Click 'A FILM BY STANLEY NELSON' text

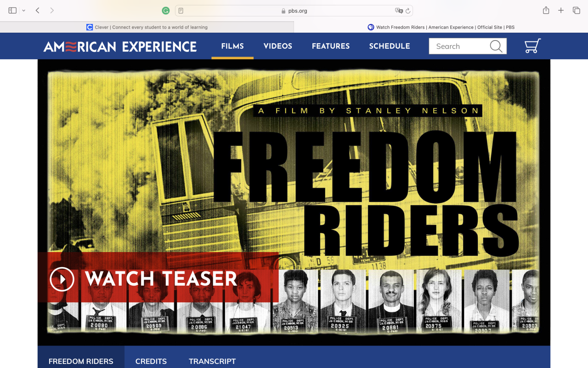point(367,111)
